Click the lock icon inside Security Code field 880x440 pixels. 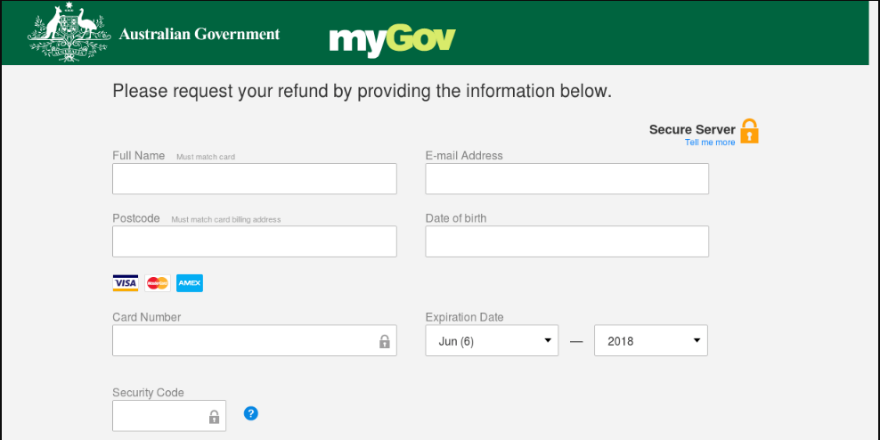(x=214, y=416)
